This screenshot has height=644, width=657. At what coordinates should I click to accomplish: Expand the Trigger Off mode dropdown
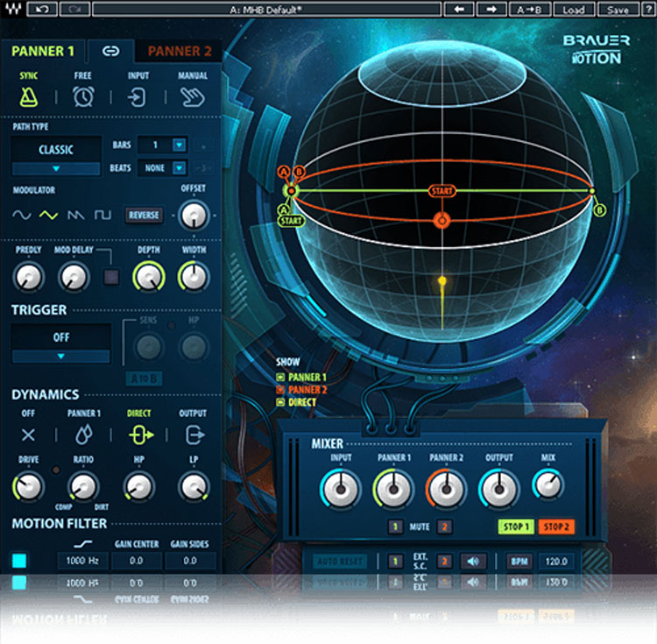tap(60, 357)
